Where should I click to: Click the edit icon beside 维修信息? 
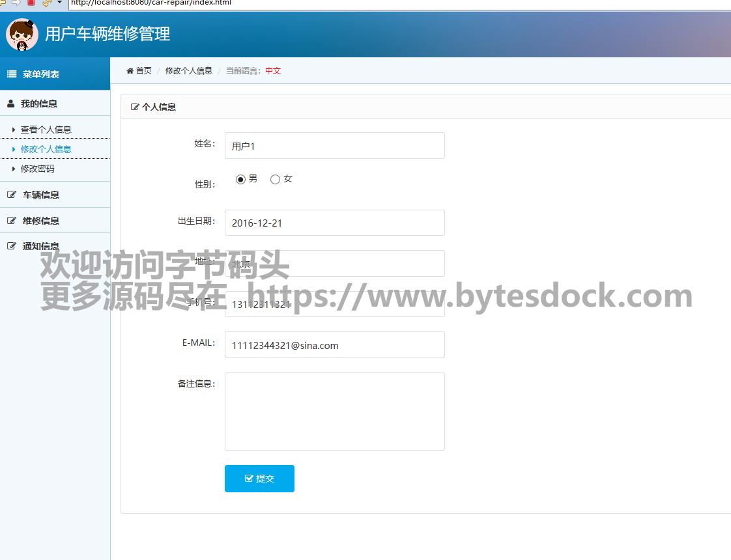[11, 221]
